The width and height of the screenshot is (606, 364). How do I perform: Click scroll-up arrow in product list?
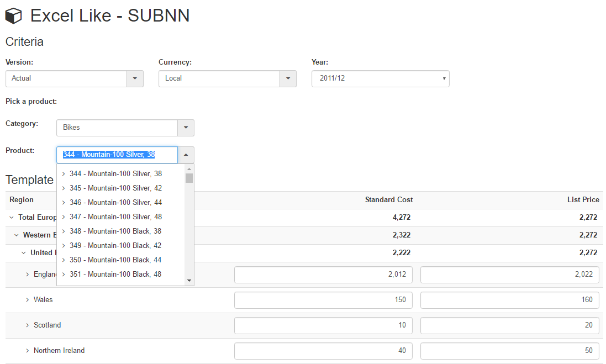pyautogui.click(x=189, y=169)
